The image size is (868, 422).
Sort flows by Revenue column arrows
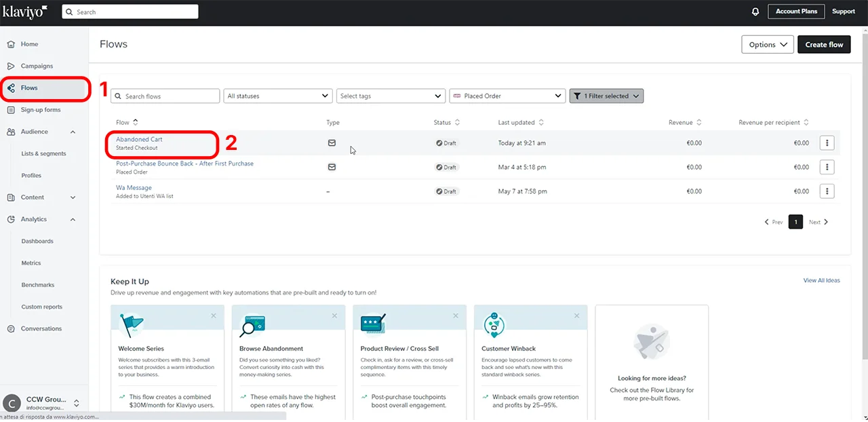(x=698, y=123)
